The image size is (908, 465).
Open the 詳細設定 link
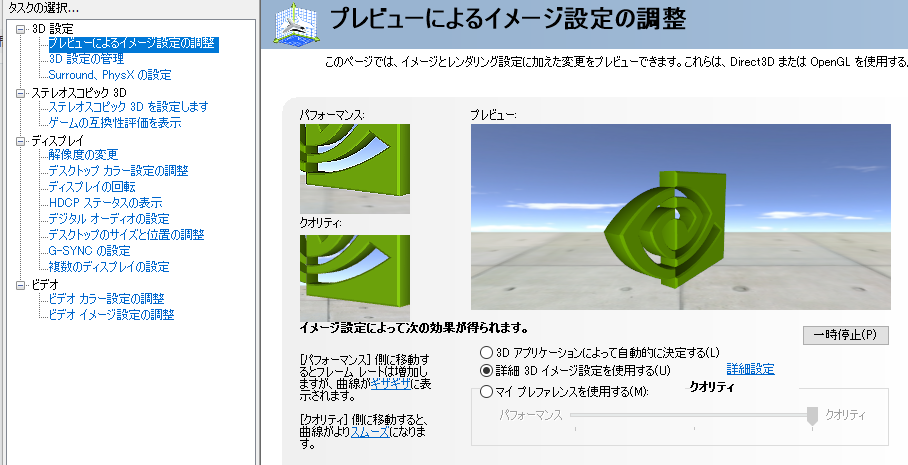(750, 369)
